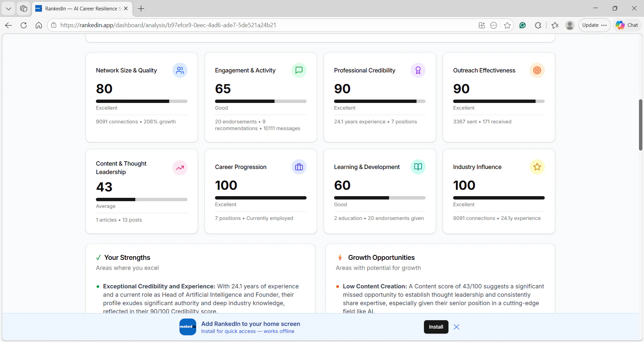This screenshot has width=644, height=342.
Task: Click the Industry Influence card title
Action: (x=477, y=167)
